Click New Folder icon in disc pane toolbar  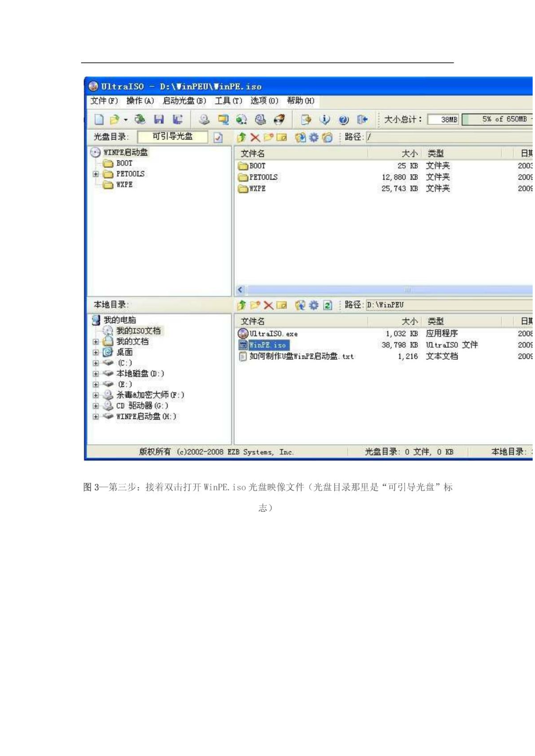[x=269, y=138]
